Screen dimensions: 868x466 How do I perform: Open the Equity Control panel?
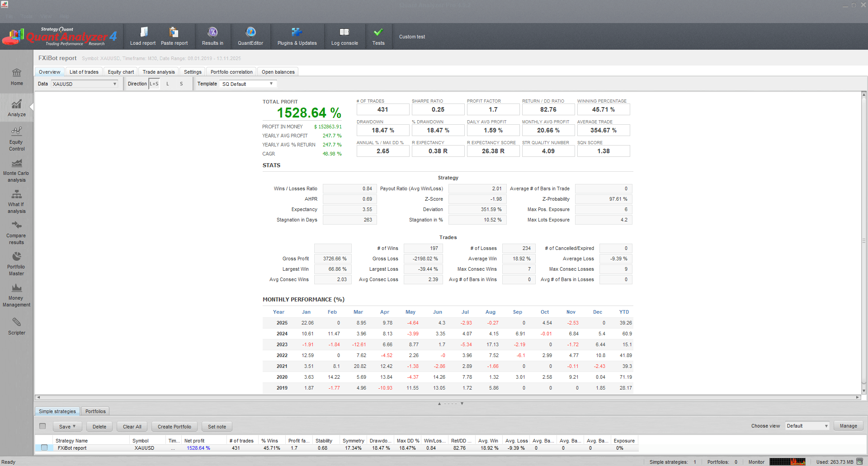coord(17,139)
